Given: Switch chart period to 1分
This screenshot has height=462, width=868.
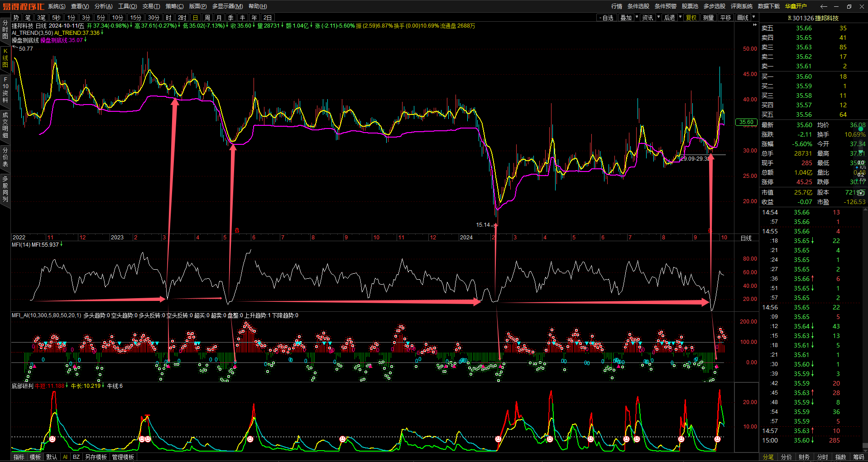Looking at the screenshot, I should [x=72, y=18].
